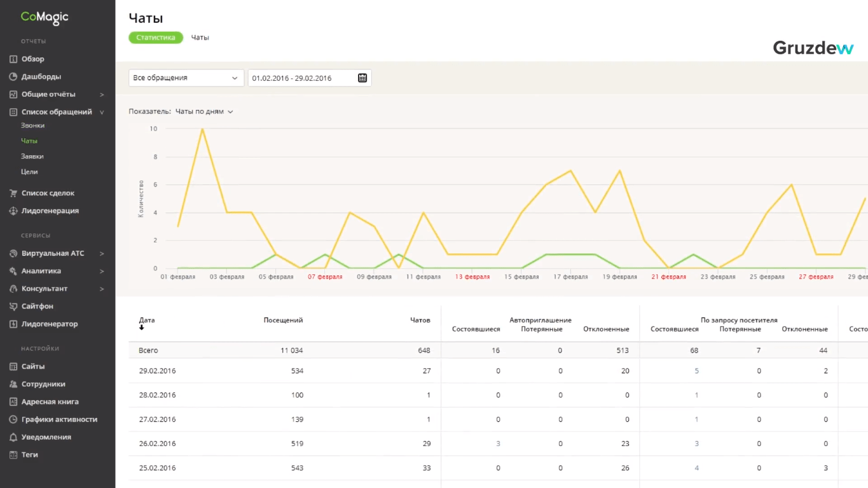Viewport: 868px width, 488px height.
Task: Expand the Виртуальная АТС menu
Action: [102, 253]
